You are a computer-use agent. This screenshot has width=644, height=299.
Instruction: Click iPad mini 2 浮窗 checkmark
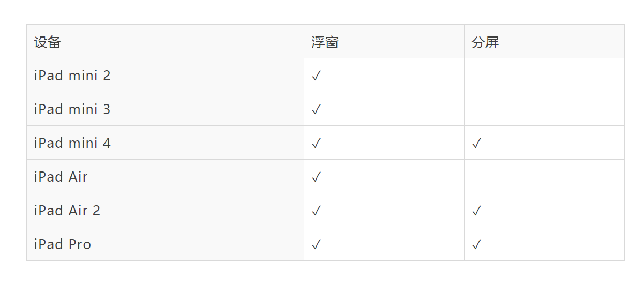(316, 76)
